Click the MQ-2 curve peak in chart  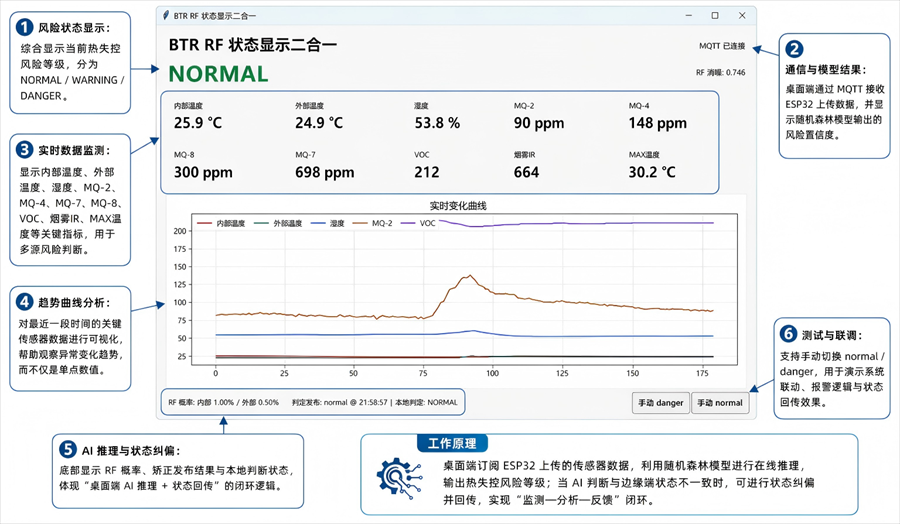[470, 276]
